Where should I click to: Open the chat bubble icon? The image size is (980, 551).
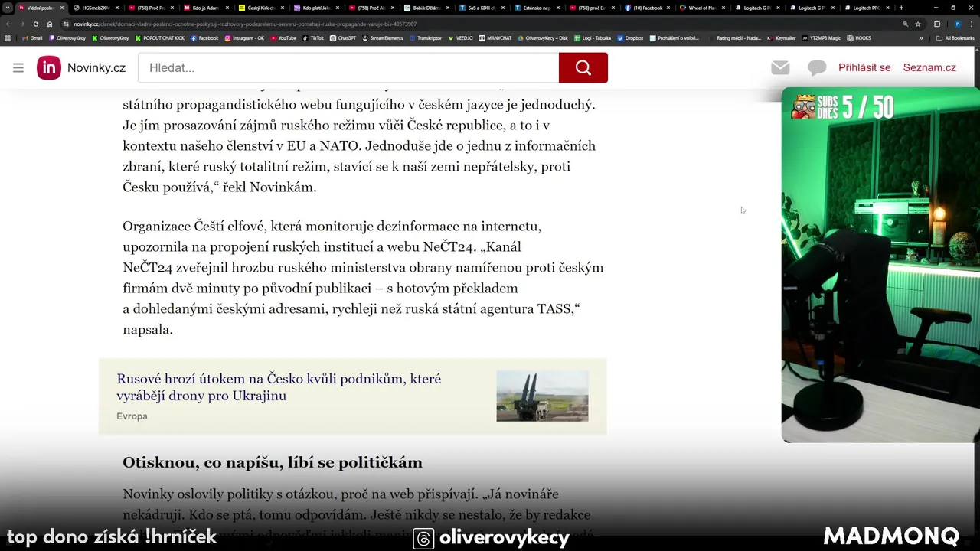(817, 67)
